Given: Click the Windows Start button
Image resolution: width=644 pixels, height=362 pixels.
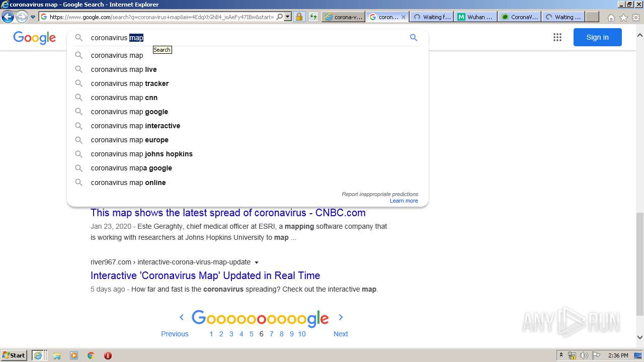Looking at the screenshot, I should pos(14,355).
